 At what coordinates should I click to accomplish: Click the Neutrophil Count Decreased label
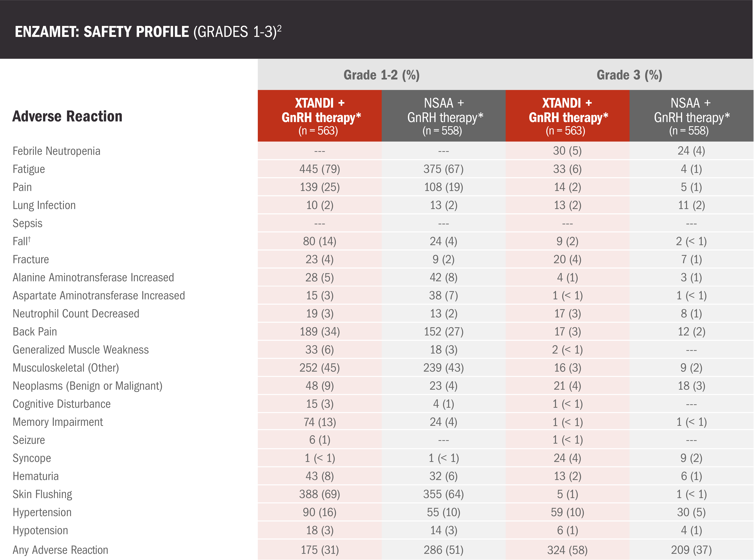[x=76, y=314]
